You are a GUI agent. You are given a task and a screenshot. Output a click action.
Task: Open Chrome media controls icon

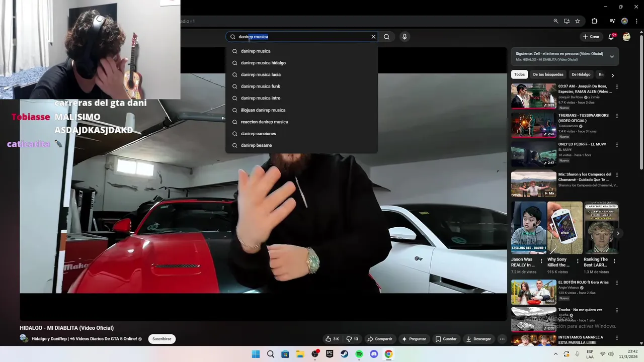pos(612,21)
